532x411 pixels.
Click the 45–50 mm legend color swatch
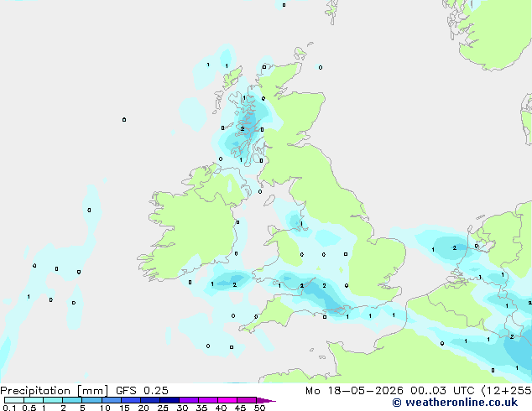tap(247, 400)
